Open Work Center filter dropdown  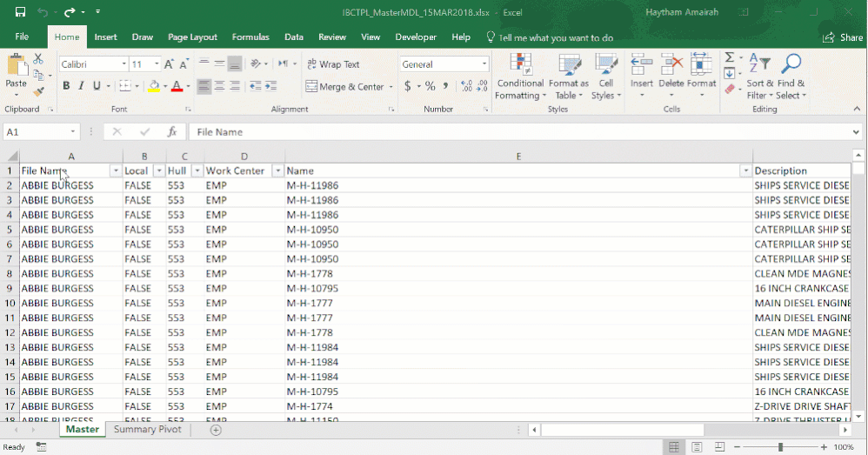(278, 171)
